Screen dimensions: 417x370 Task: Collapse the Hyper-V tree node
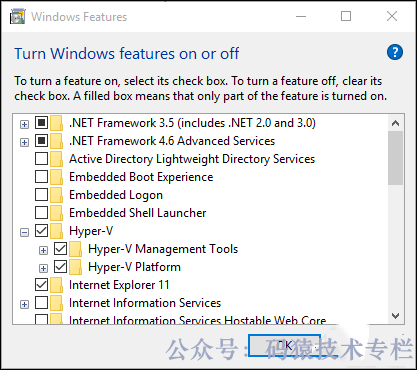tap(24, 232)
